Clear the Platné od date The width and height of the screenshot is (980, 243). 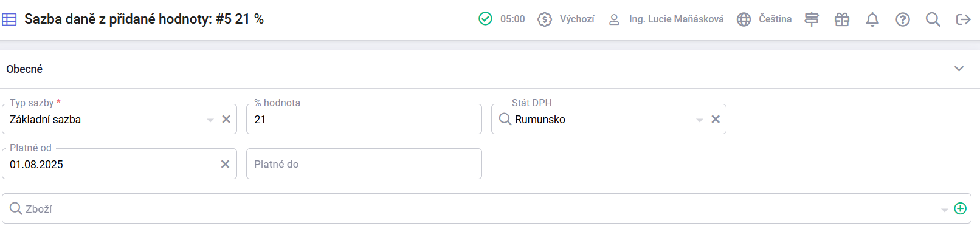click(225, 164)
